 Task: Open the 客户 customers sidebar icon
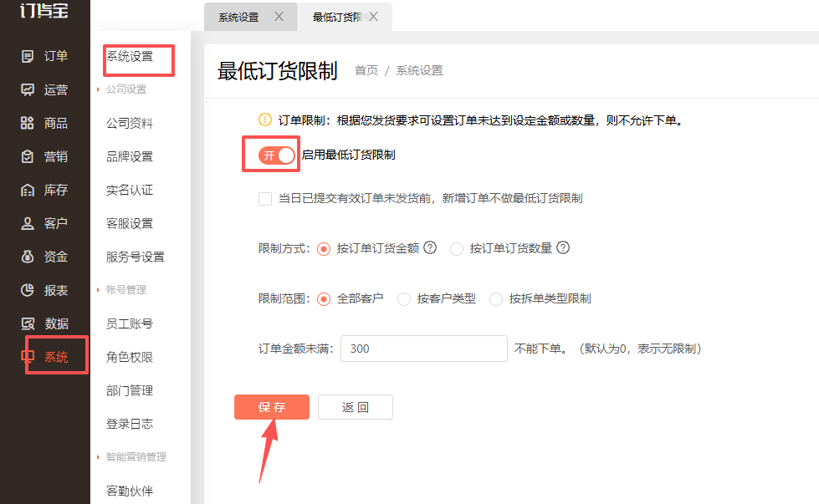tap(27, 223)
